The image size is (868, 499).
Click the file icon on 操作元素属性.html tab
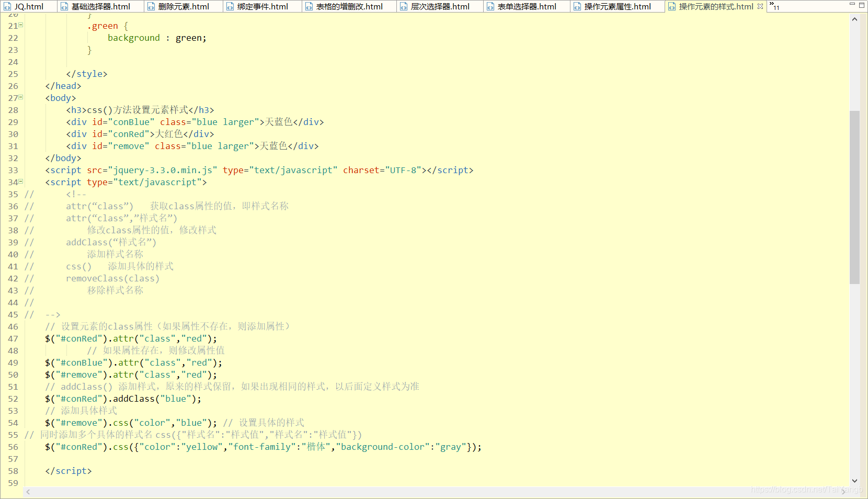pyautogui.click(x=577, y=7)
